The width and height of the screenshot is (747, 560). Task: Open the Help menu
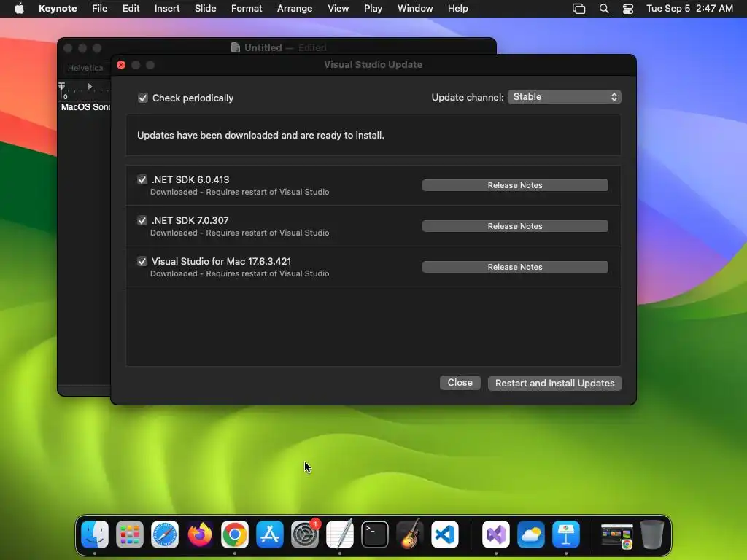(x=458, y=9)
